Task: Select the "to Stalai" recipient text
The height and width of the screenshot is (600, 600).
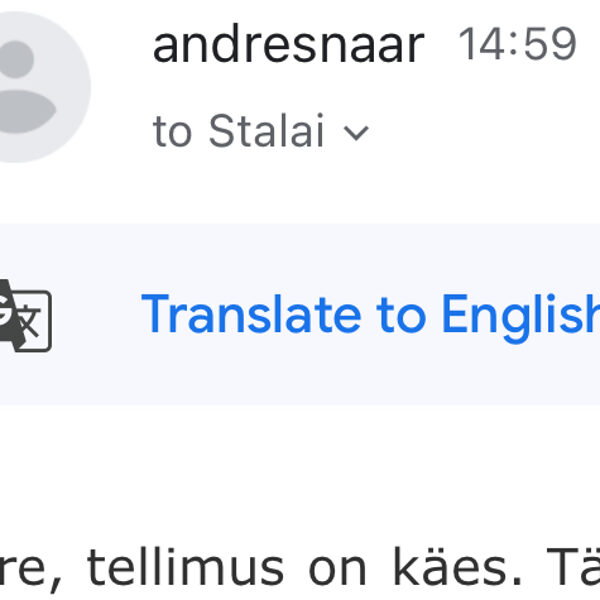Action: coord(239,132)
